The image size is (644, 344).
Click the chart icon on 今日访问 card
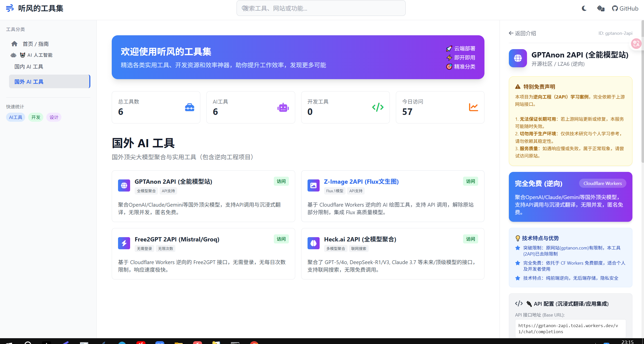click(473, 107)
